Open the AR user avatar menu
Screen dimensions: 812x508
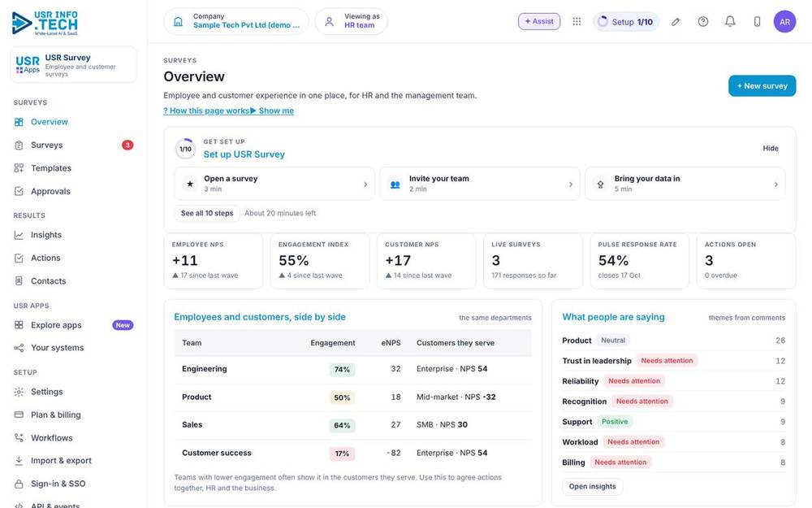[x=784, y=22]
